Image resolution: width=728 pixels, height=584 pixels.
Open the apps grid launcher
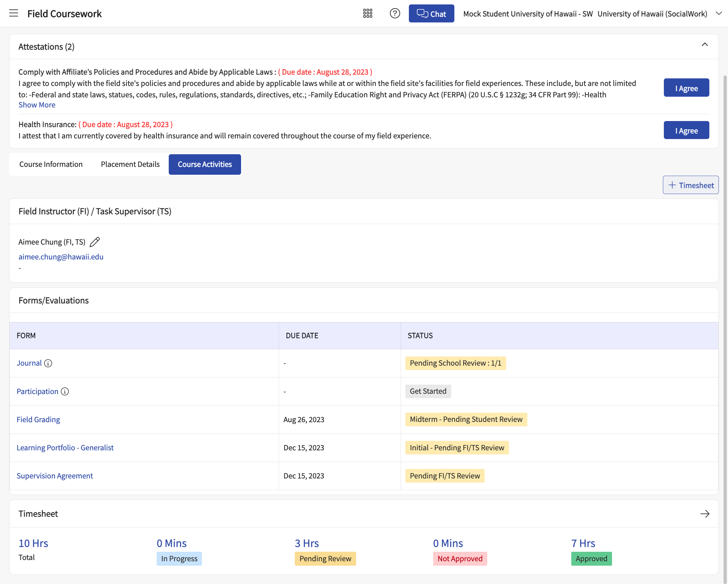(367, 14)
